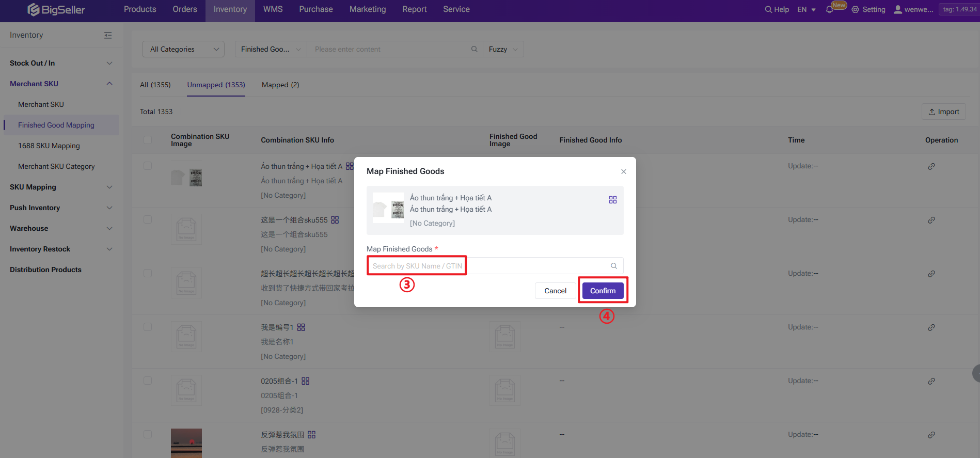The width and height of the screenshot is (980, 458).
Task: Click the search magnifier in the modal input
Action: pyautogui.click(x=614, y=266)
